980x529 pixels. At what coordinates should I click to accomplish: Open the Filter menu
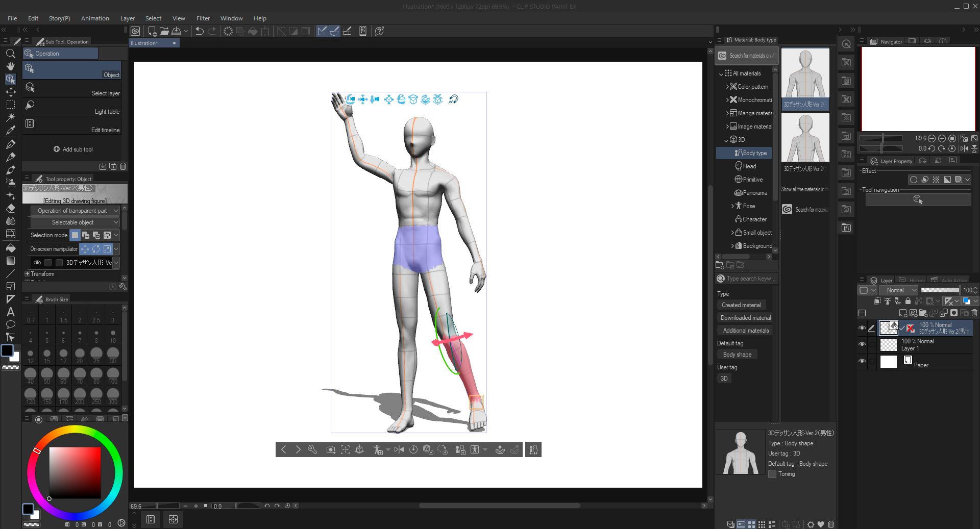(203, 18)
